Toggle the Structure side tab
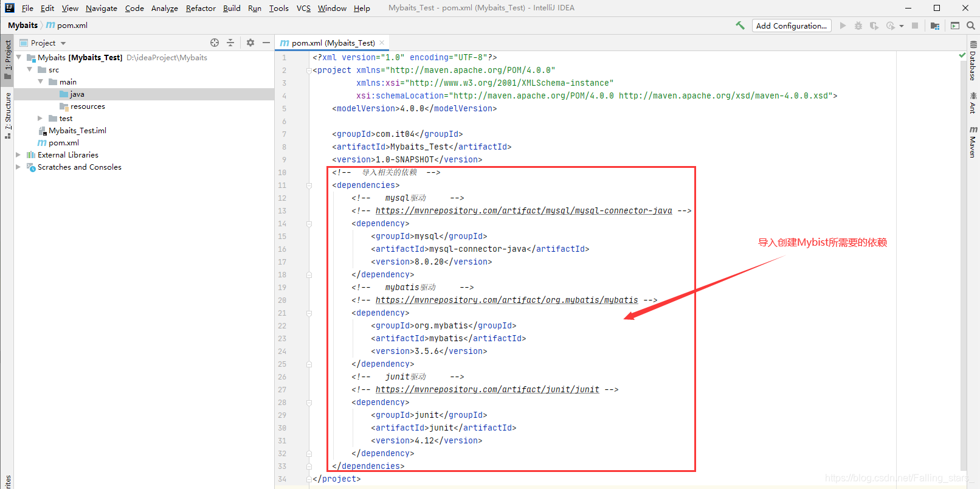Viewport: 980px width, 489px height. 7,116
